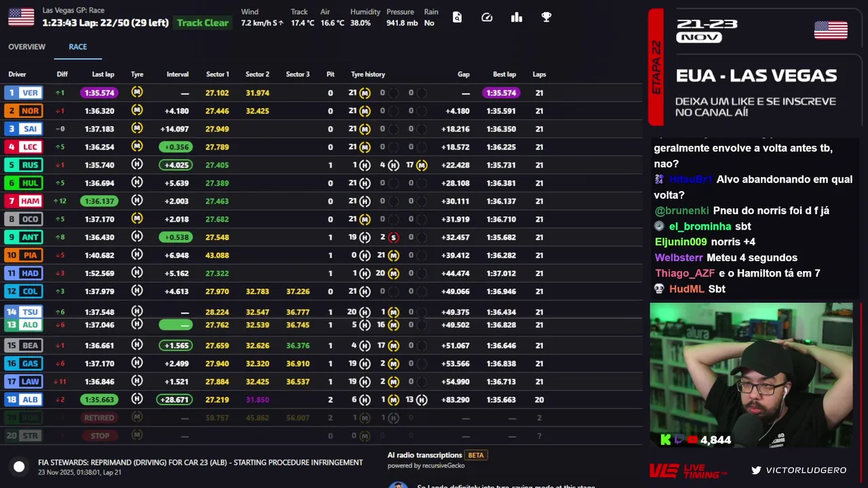Click chat username Thiago_AZF
Screen dimensions: 868x488
coord(685,273)
